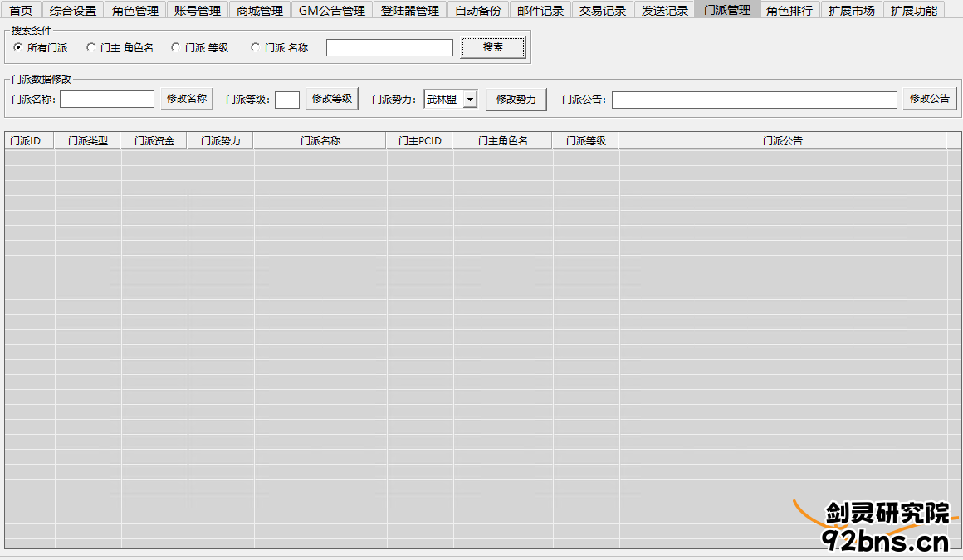This screenshot has height=560, width=963.
Task: Sort by the 门派名称 column header
Action: coord(320,140)
